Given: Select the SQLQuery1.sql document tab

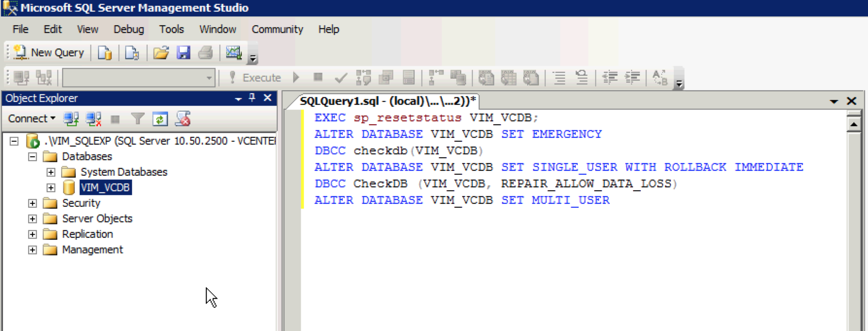Looking at the screenshot, I should click(388, 101).
